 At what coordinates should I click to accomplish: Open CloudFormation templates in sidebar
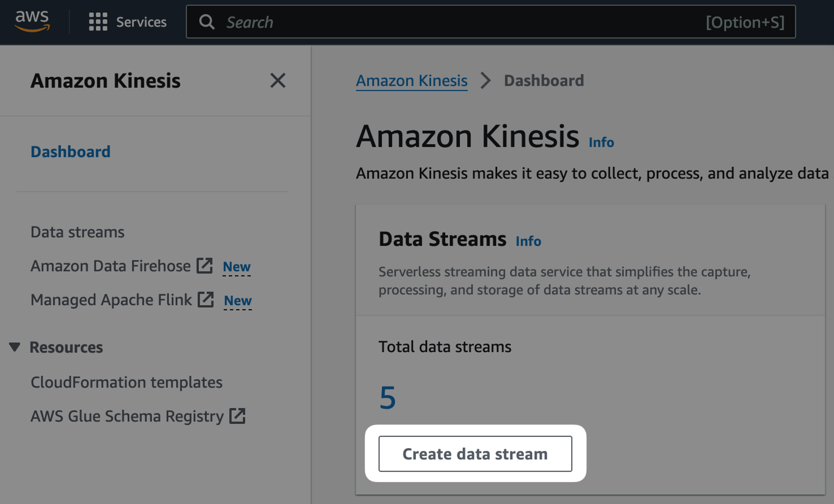click(127, 382)
